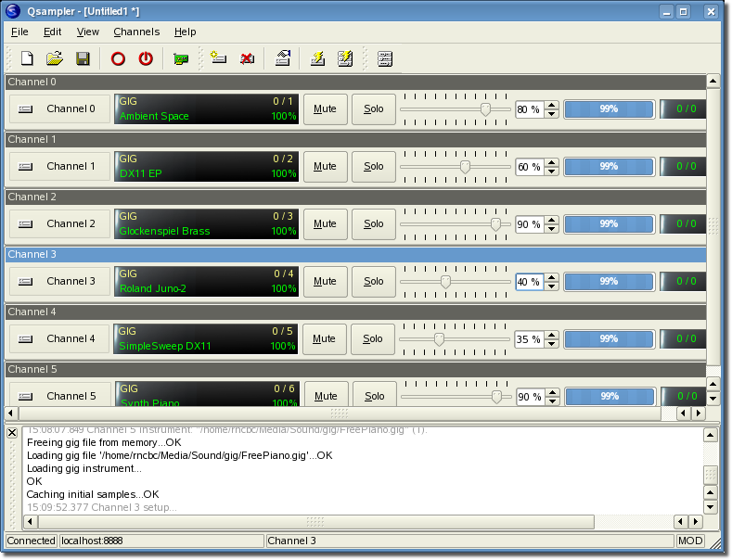Click the Channel 2 volume slider handle
Screen dimensions: 732x560
[495, 224]
